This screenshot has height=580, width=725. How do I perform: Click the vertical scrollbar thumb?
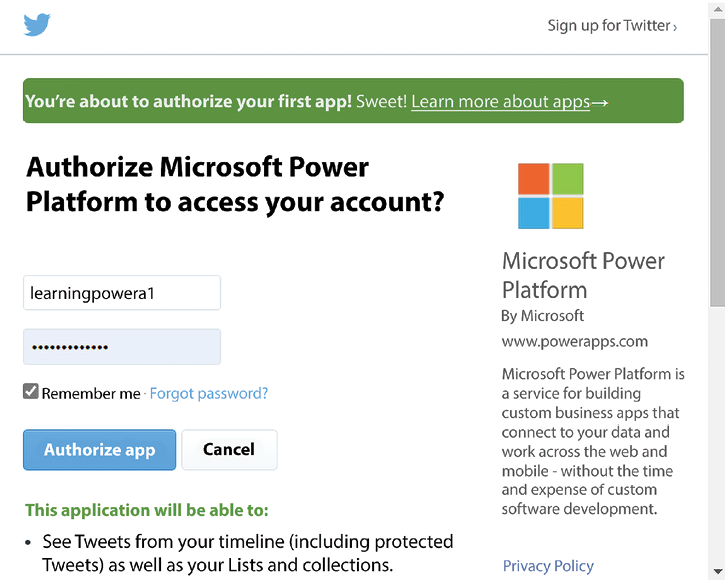click(x=718, y=162)
